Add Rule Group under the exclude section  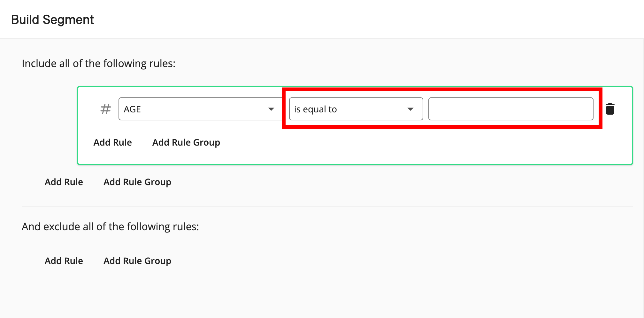[x=137, y=261]
